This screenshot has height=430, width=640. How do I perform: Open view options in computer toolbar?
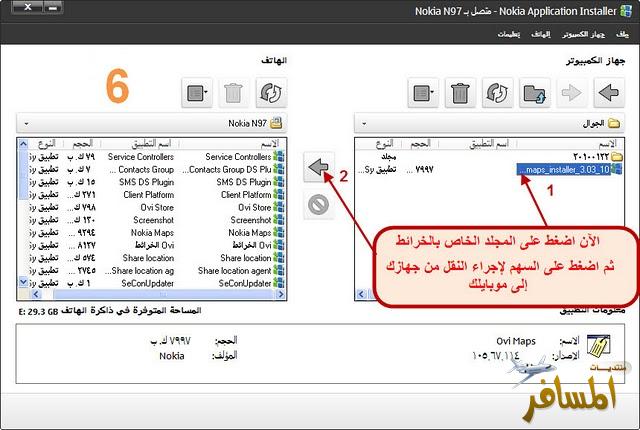pyautogui.click(x=423, y=93)
